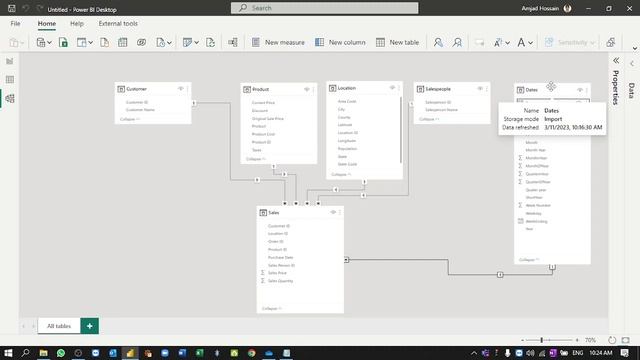
Task: Open more options on Customer table
Action: click(187, 89)
